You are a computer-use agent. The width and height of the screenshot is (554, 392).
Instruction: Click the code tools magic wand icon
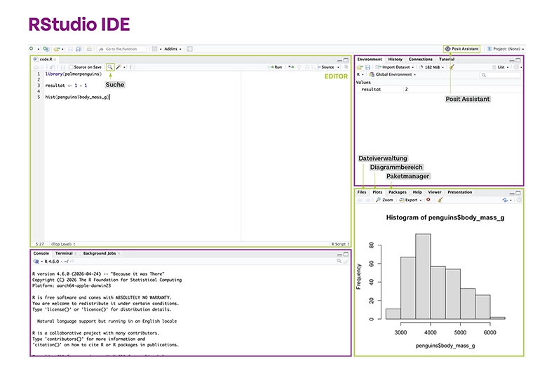pyautogui.click(x=119, y=67)
